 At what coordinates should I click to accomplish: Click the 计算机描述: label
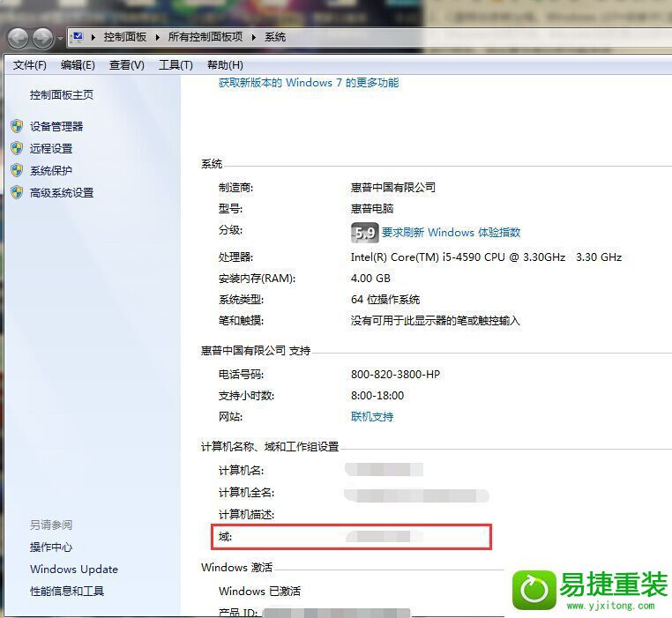[246, 515]
